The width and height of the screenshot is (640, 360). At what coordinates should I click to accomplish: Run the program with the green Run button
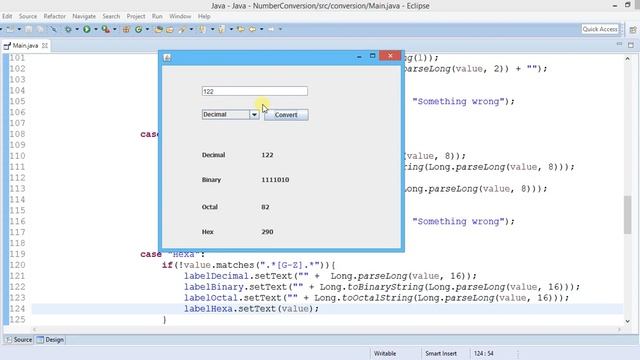pos(87,29)
